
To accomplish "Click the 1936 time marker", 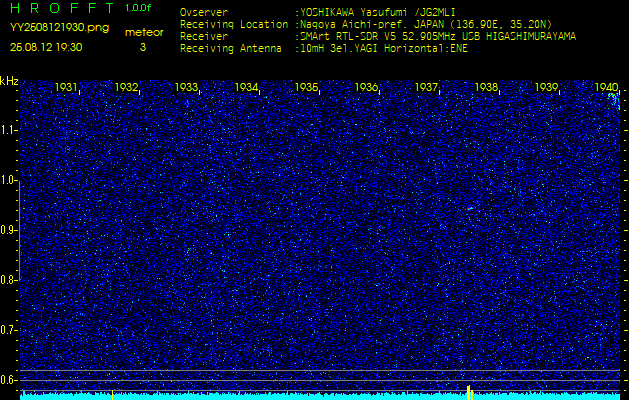I will click(366, 87).
